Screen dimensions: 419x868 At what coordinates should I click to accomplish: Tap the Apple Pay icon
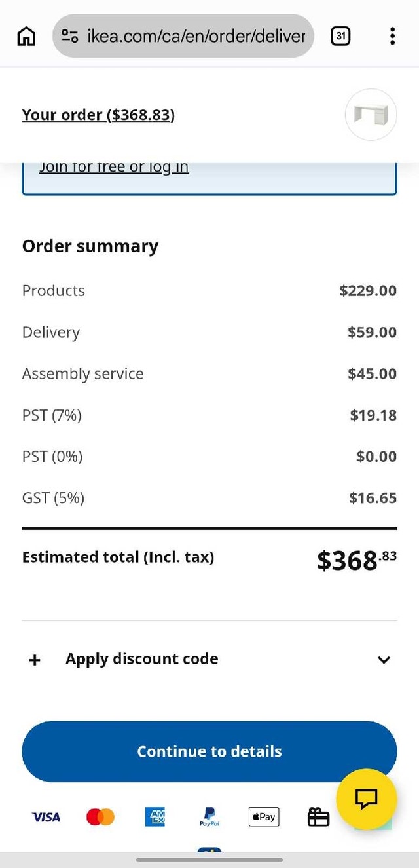pos(264,817)
